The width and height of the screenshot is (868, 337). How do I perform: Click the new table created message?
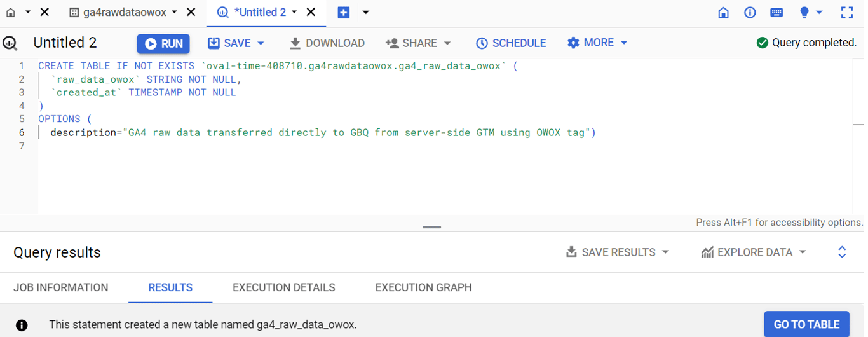[203, 324]
